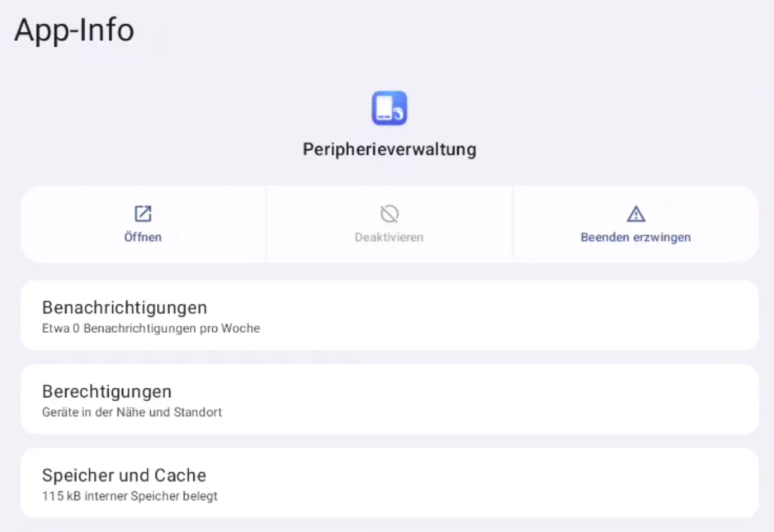Open the Speicher und Cache heading
This screenshot has height=532, width=774.
point(124,476)
